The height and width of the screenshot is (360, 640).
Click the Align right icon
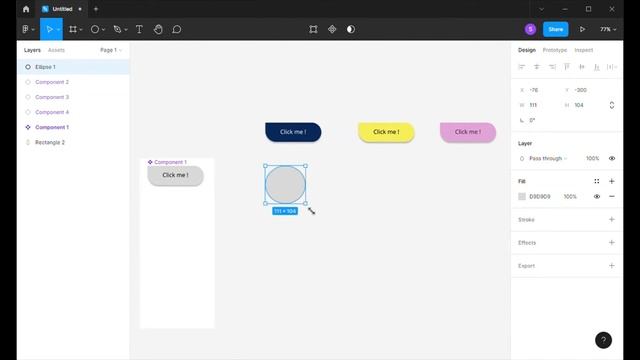pos(552,67)
